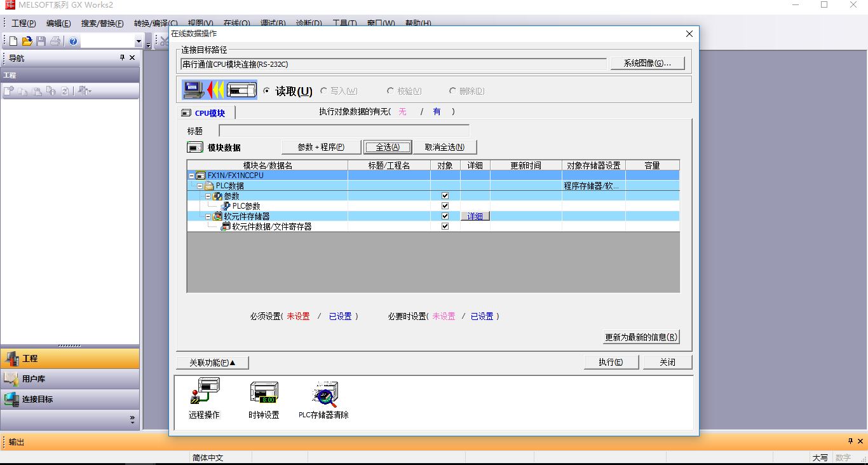
Task: Collapse the 参数 tree node
Action: point(208,196)
